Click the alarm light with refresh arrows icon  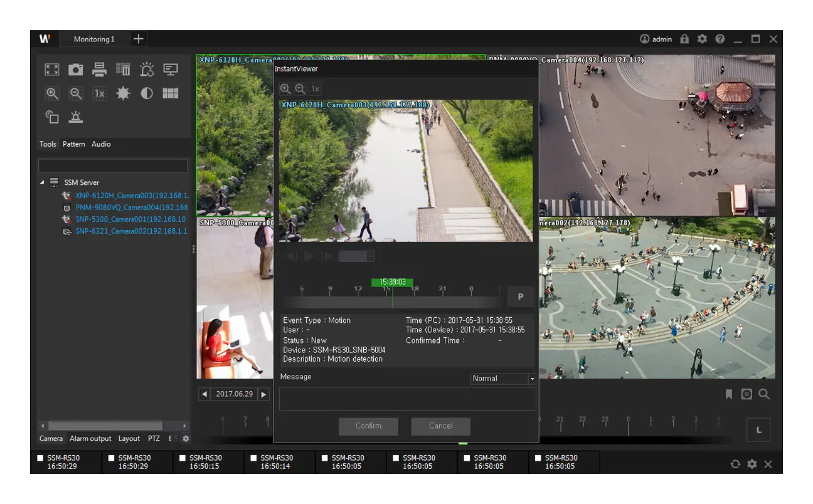point(147,70)
